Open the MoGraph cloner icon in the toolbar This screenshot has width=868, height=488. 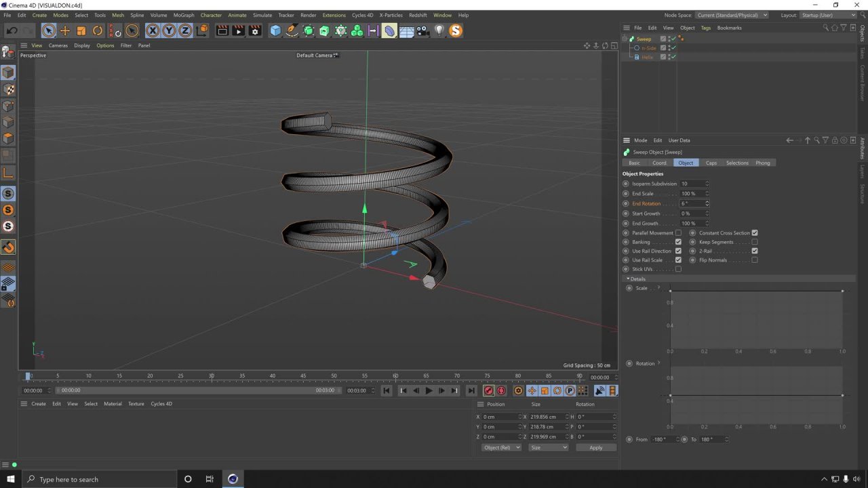358,30
